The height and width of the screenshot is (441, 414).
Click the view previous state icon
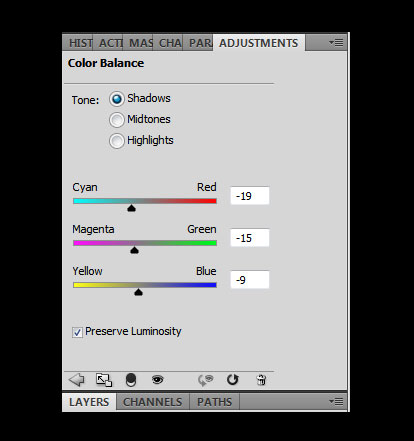tap(205, 380)
